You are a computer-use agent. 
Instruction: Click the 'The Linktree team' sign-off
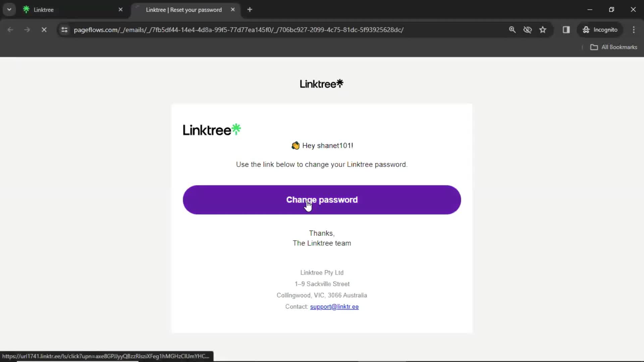click(x=322, y=243)
